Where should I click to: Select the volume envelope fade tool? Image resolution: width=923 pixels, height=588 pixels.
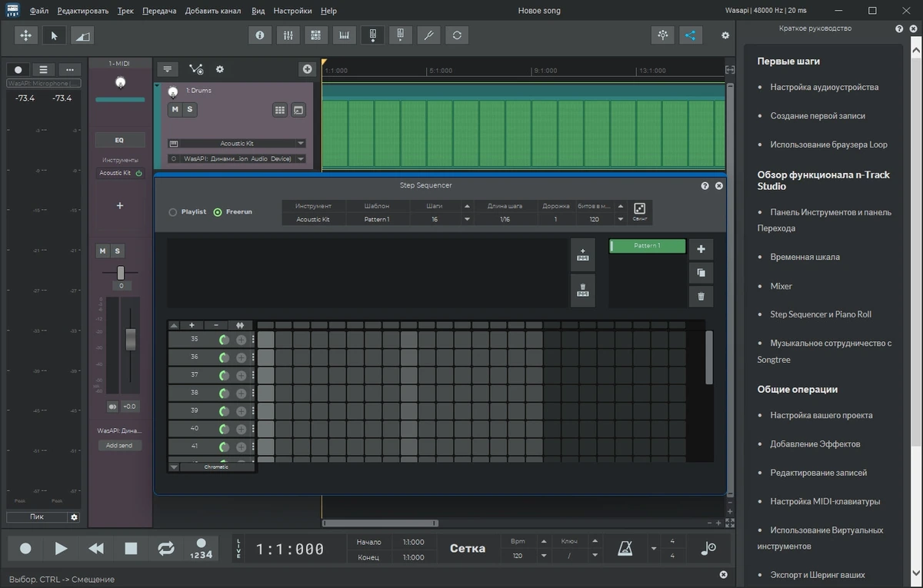(82, 35)
